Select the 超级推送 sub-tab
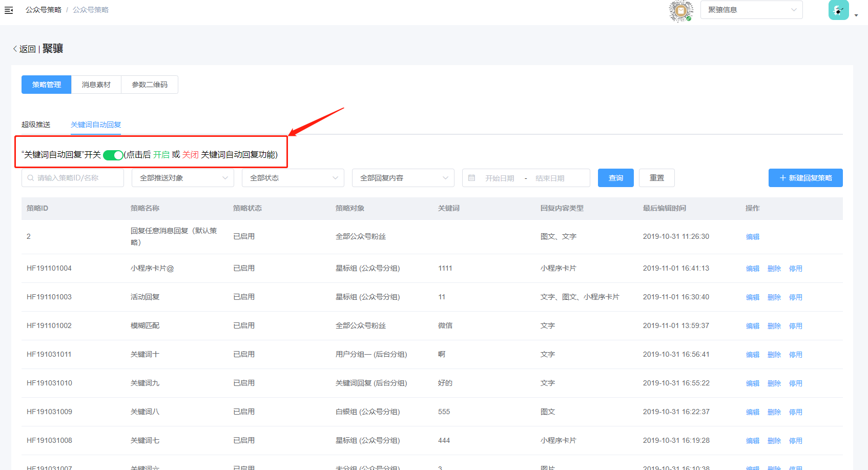The height and width of the screenshot is (470, 868). (x=36, y=125)
